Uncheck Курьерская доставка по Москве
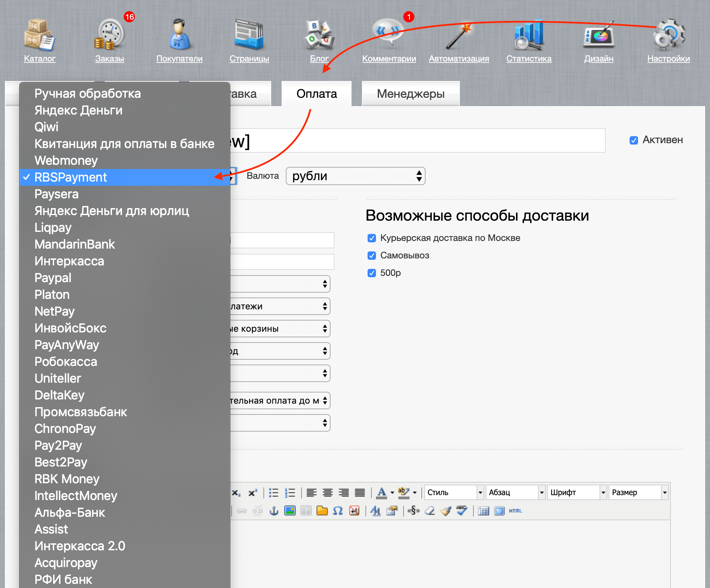This screenshot has height=588, width=710. pos(371,238)
